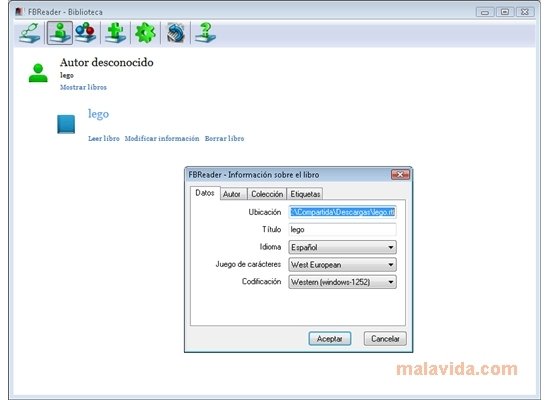Open the reading view book icon
The height and width of the screenshot is (400, 550).
pos(29,33)
